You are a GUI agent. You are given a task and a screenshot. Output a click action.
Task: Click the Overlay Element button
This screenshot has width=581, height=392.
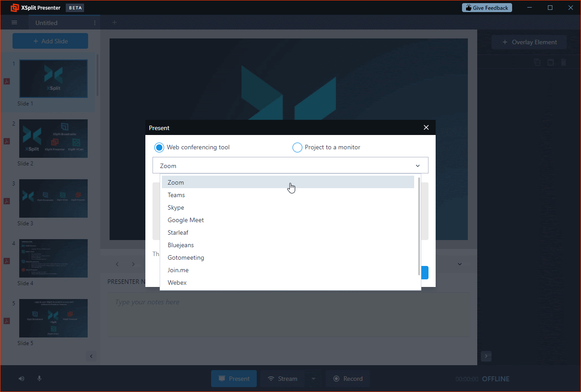pyautogui.click(x=529, y=42)
